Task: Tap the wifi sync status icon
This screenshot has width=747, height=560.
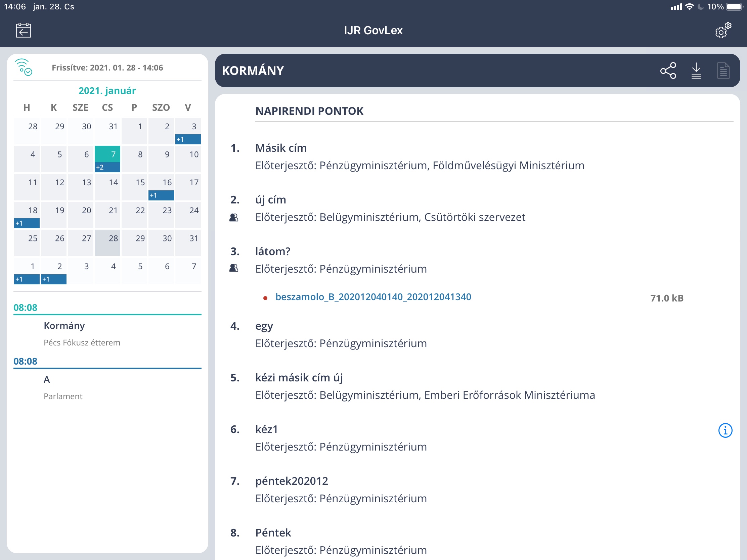Action: [24, 67]
